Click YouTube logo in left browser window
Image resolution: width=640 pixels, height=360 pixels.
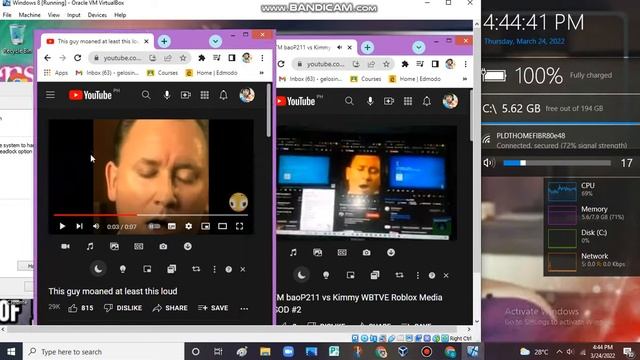point(90,95)
